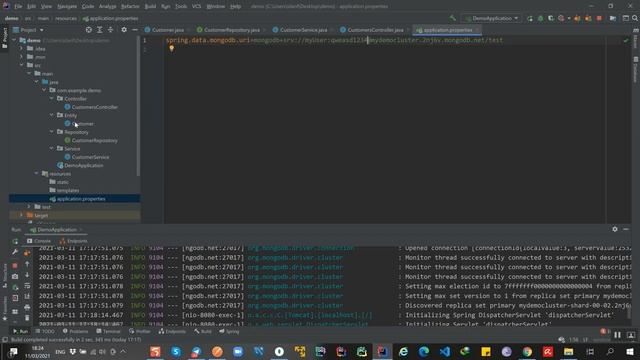Image resolution: width=640 pixels, height=360 pixels.
Task: Open Project panel gear options
Action: point(124,30)
